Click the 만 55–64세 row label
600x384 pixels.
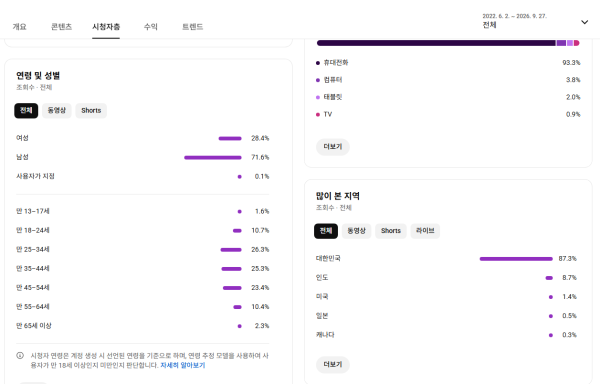33,307
